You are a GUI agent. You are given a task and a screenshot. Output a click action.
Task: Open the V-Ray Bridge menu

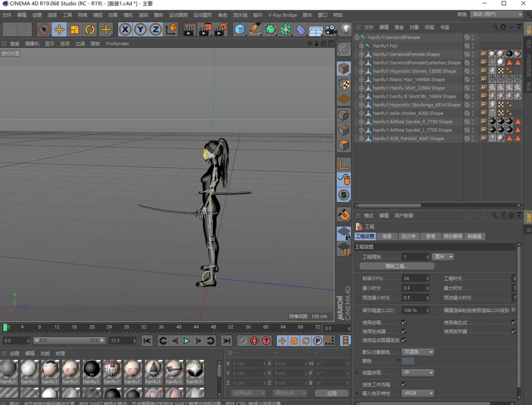pos(282,15)
